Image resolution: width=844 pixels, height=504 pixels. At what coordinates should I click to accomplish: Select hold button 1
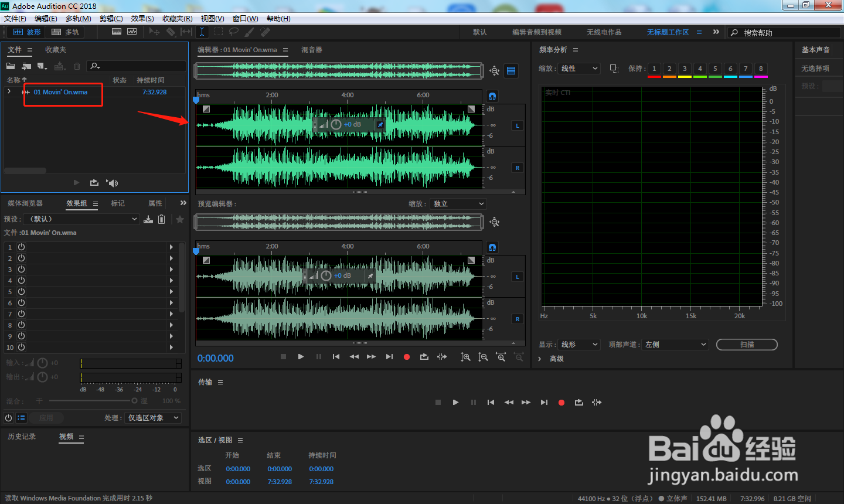[654, 69]
